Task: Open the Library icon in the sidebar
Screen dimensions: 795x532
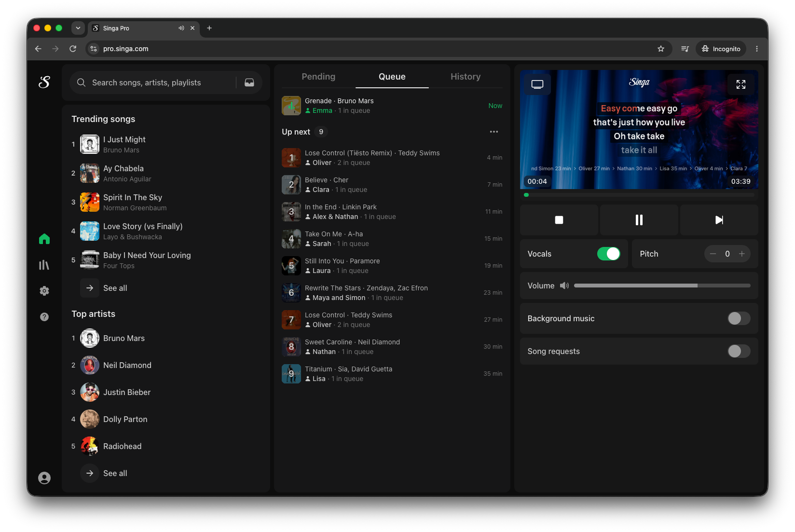Action: (x=44, y=265)
